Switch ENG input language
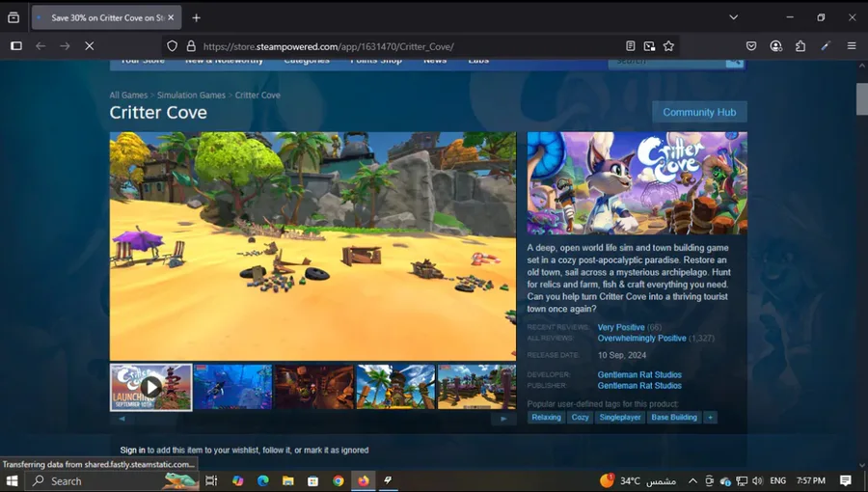Screen dimensions: 868x492 777,481
